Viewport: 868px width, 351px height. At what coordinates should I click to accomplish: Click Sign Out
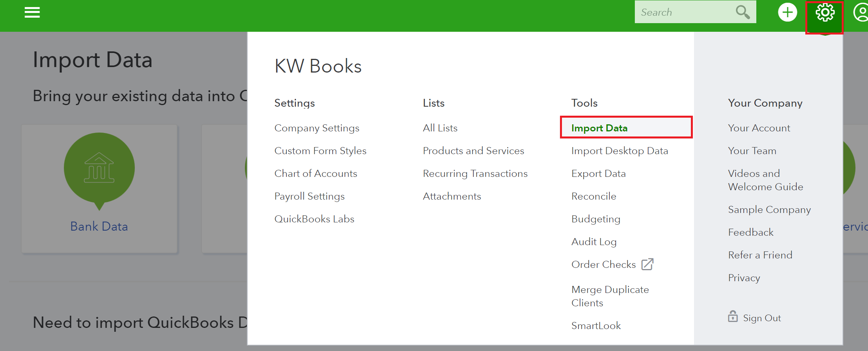coord(762,318)
